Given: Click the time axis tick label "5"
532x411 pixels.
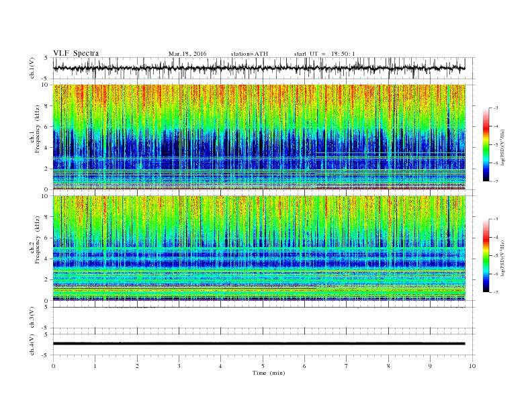Looking at the screenshot, I should pos(263,366).
